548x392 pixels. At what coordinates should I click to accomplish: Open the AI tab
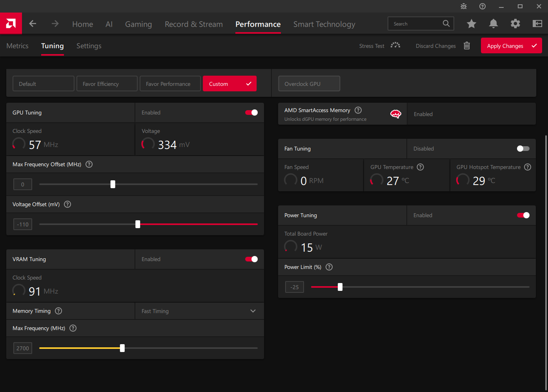[x=109, y=24]
